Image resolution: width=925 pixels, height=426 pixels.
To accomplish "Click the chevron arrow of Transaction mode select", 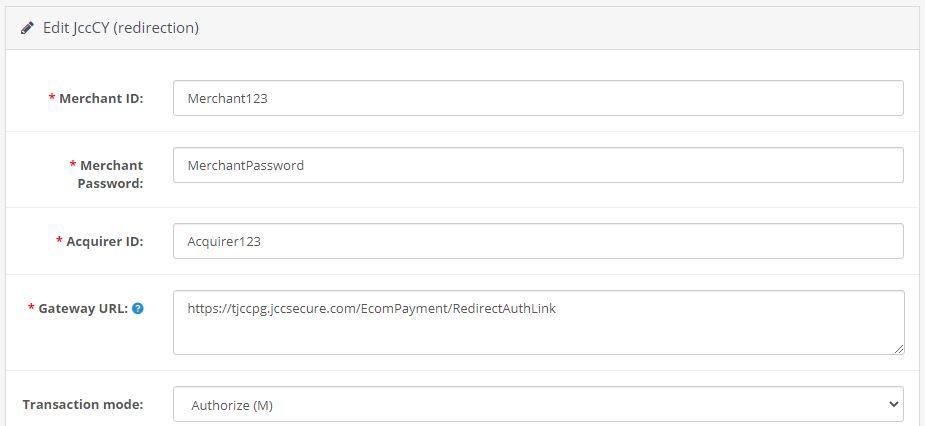I will (x=893, y=404).
